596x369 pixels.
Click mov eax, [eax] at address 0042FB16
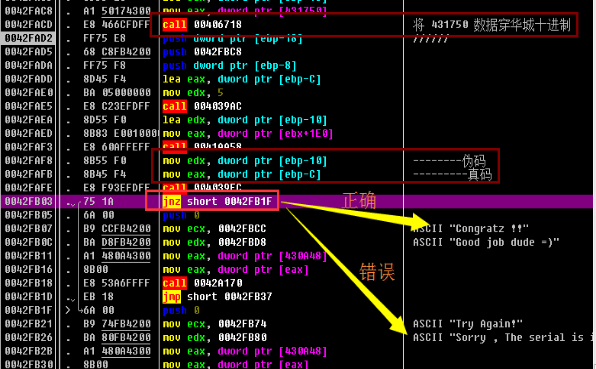point(236,269)
